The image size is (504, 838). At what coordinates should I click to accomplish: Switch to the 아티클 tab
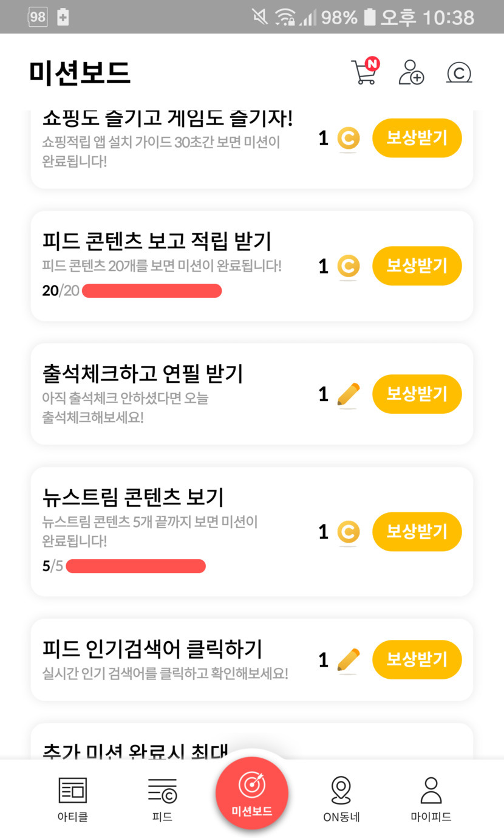[x=73, y=799]
